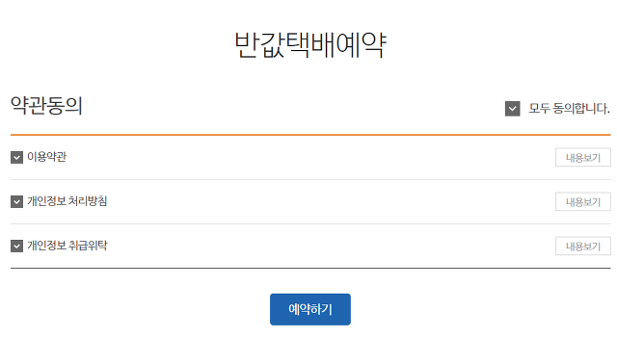Open 내용보기 for 개인정보 취급위탁

point(582,247)
